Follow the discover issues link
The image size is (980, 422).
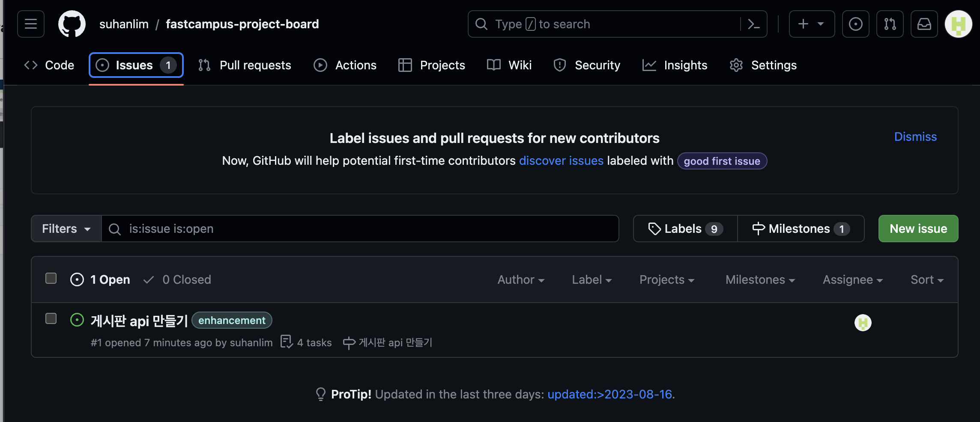point(561,160)
